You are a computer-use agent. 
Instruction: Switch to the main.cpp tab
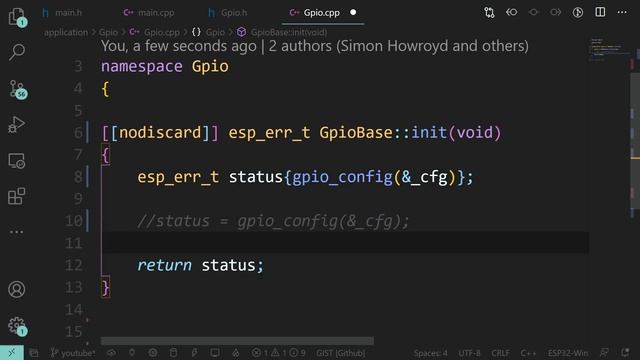[x=149, y=13]
